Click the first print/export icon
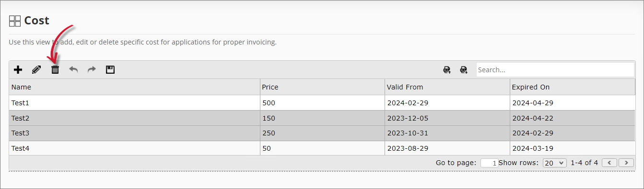Viewport: 644px width, 189px height. [x=447, y=70]
